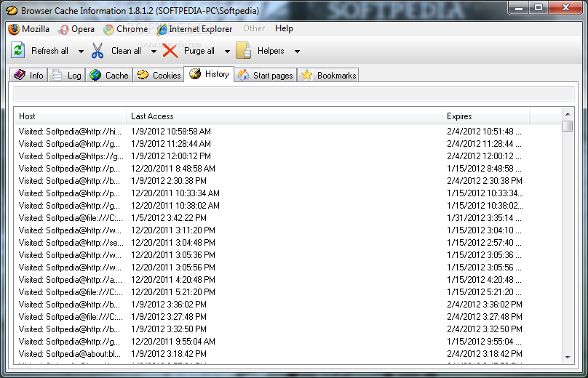Image resolution: width=588 pixels, height=378 pixels.
Task: Click the Info tab book icon
Action: pyautogui.click(x=20, y=75)
